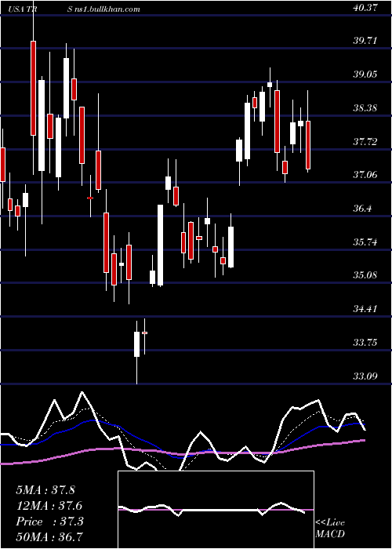Viewport: 392px width, 549px height.
Task: Click the 35.74 price axis label
Action: tap(365, 242)
